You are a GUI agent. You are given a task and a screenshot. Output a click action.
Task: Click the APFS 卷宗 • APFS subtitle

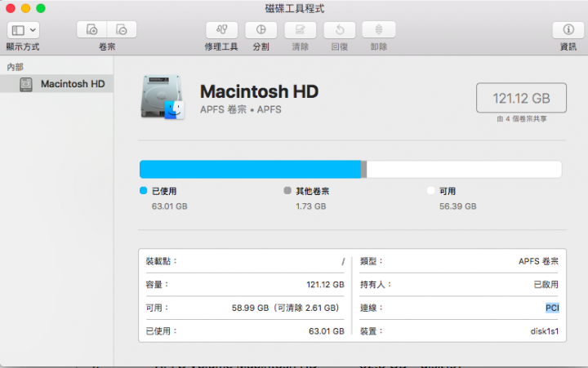pyautogui.click(x=240, y=109)
